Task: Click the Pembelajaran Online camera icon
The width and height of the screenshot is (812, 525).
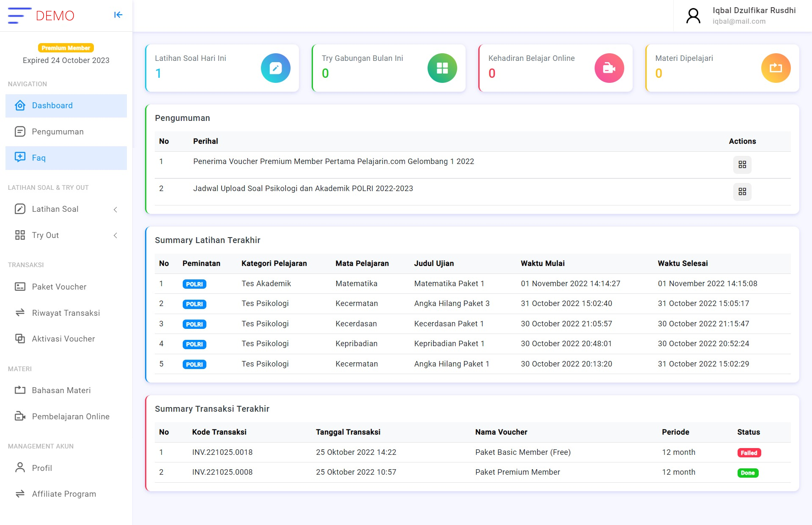Action: click(20, 416)
